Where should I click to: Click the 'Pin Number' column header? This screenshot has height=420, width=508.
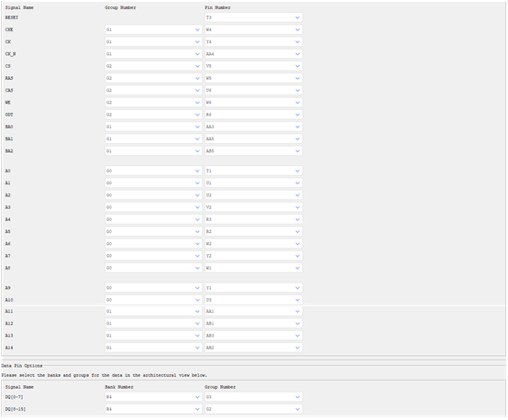click(x=217, y=7)
